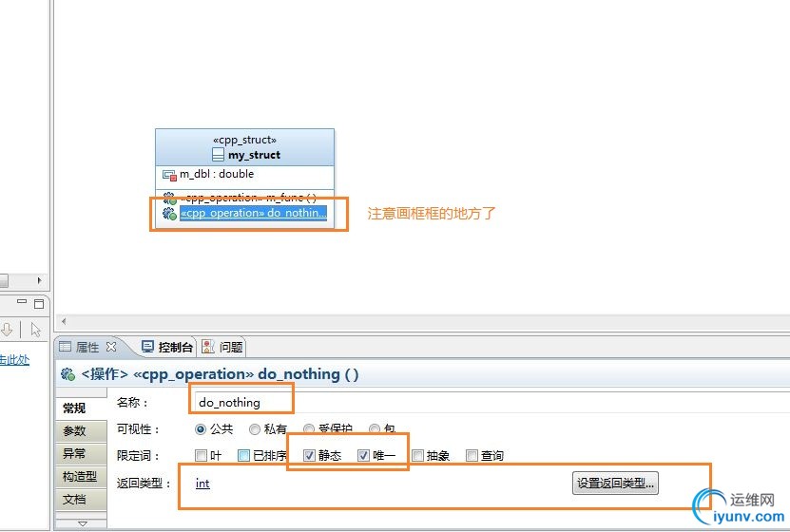Switch to the 属性 tab

click(x=87, y=348)
